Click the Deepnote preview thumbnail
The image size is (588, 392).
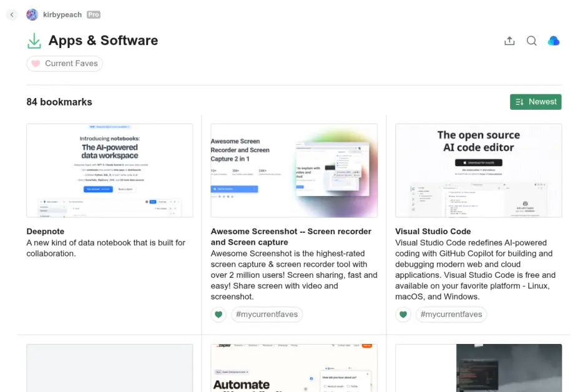(x=110, y=170)
